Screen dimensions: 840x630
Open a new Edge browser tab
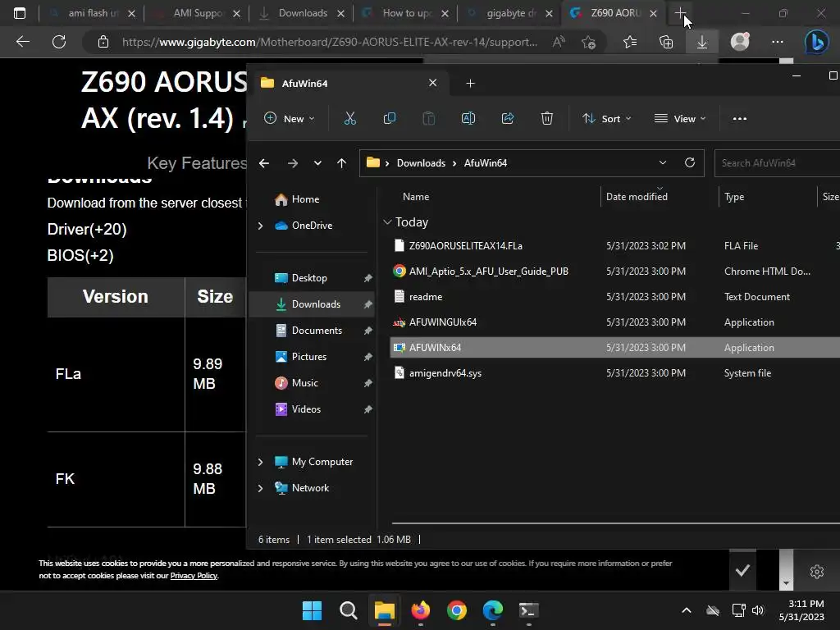coord(680,13)
